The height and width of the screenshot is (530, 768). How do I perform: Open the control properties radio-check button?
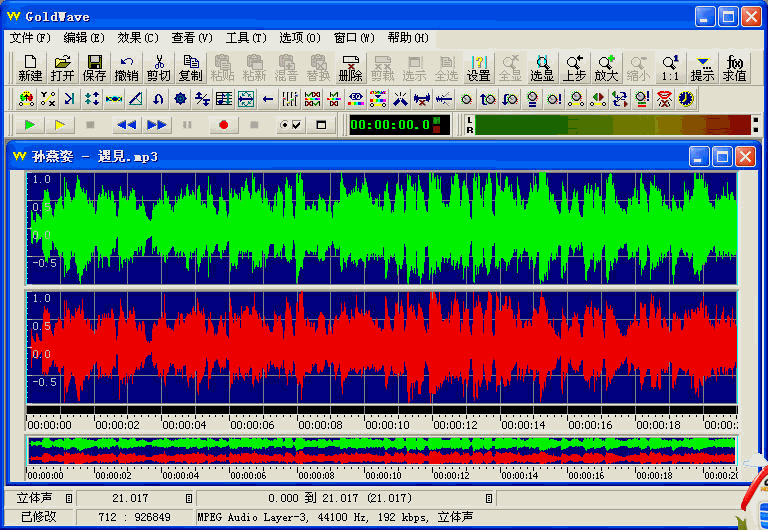(290, 125)
